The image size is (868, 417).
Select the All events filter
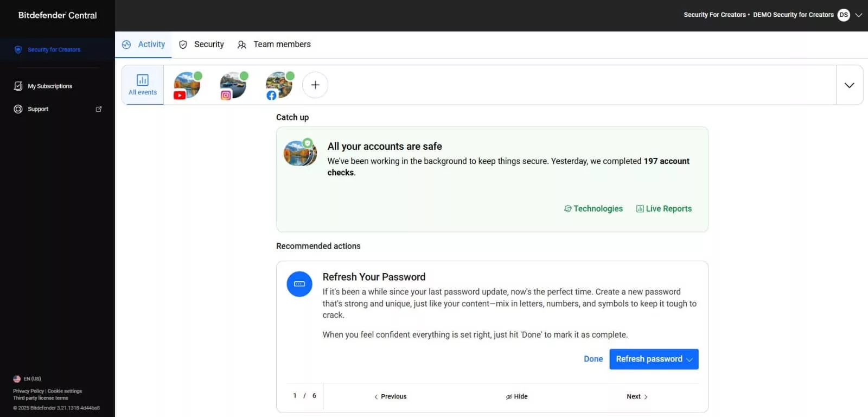[x=143, y=85]
